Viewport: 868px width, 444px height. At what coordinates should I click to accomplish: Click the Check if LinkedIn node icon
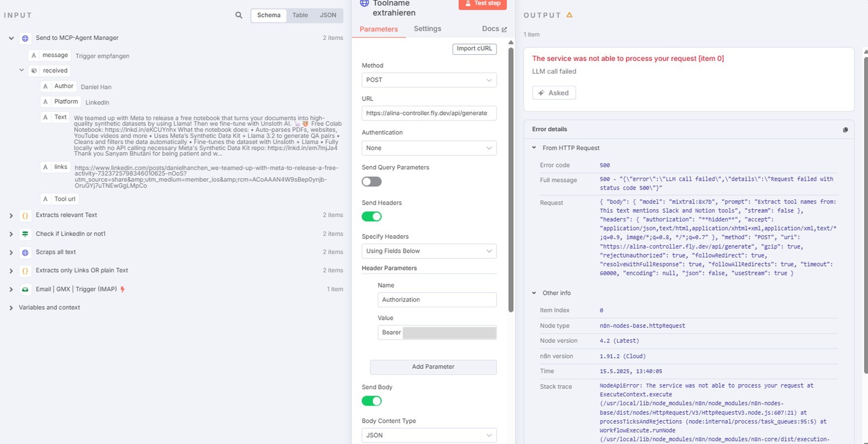tap(25, 234)
